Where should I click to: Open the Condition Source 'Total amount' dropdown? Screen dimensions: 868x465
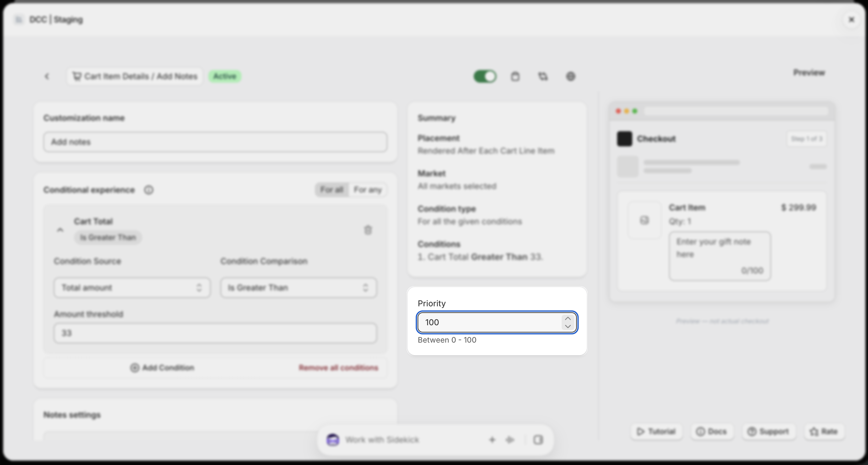(132, 288)
